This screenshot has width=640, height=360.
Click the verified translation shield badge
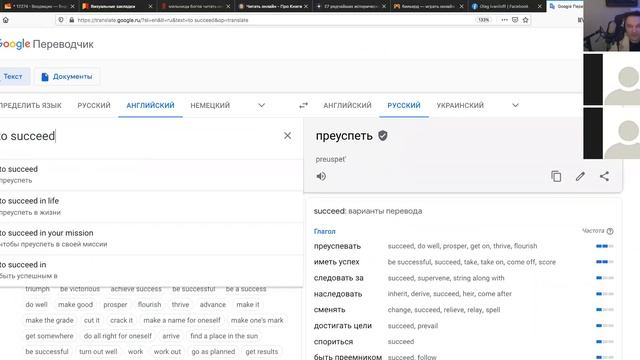pyautogui.click(x=382, y=136)
